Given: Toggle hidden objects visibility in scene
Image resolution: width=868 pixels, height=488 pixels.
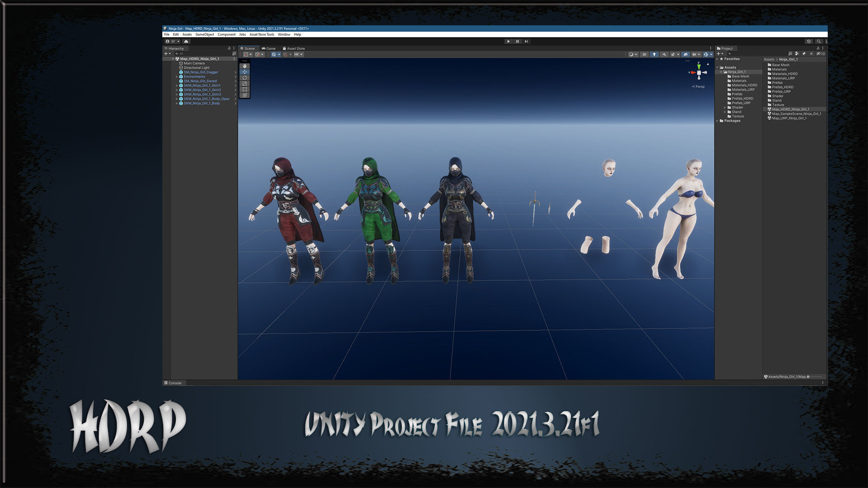Looking at the screenshot, I should pyautogui.click(x=685, y=55).
